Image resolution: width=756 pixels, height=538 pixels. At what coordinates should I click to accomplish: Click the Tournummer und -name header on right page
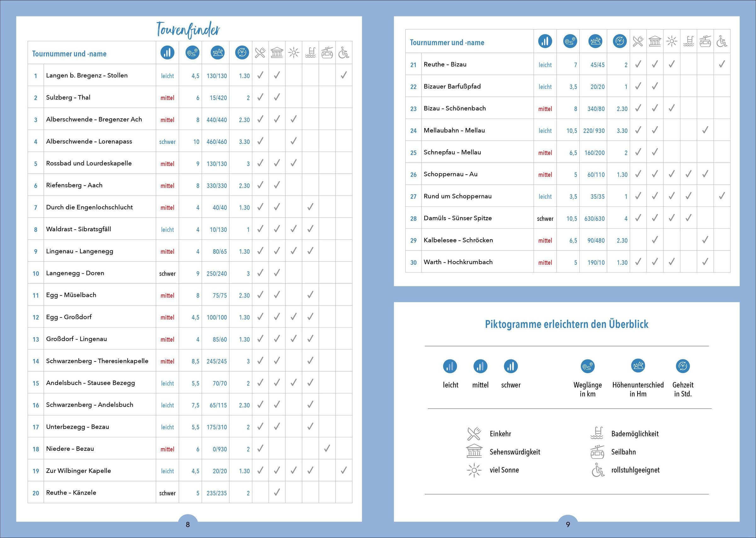coord(447,42)
